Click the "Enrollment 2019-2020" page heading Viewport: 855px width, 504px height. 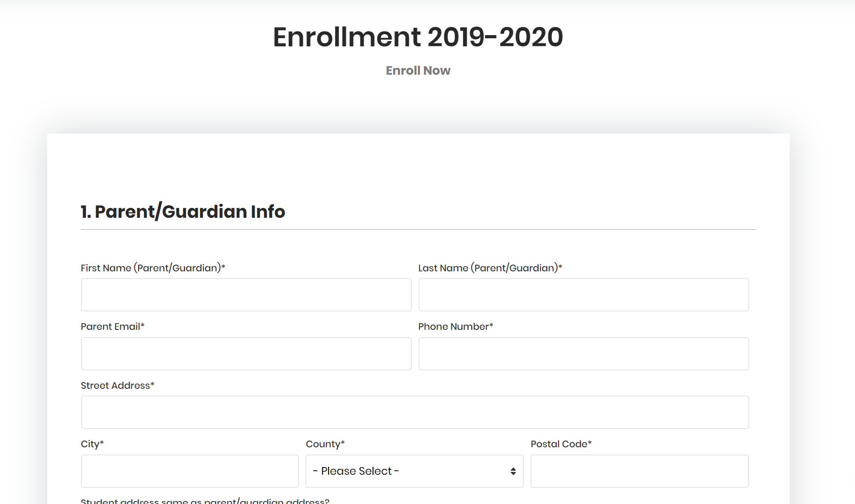(x=418, y=37)
